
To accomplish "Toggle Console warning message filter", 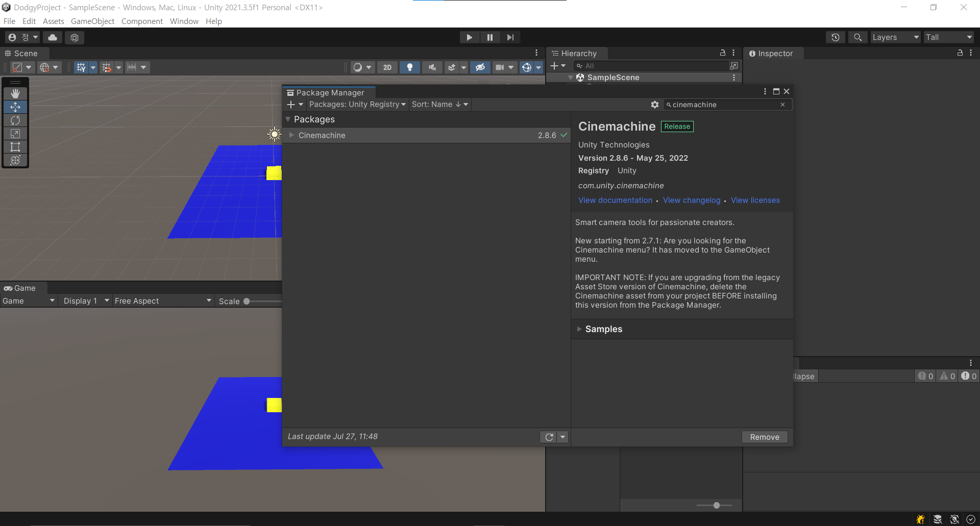I will (x=947, y=376).
